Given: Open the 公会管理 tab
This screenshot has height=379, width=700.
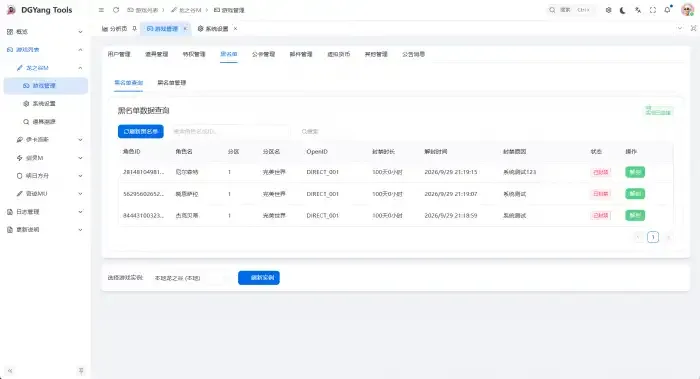Looking at the screenshot, I should 263,54.
